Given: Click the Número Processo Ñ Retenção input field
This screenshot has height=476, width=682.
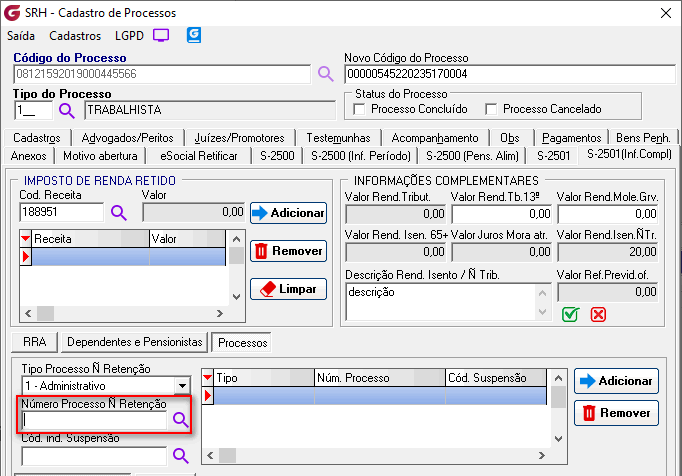Looking at the screenshot, I should pos(94,421).
